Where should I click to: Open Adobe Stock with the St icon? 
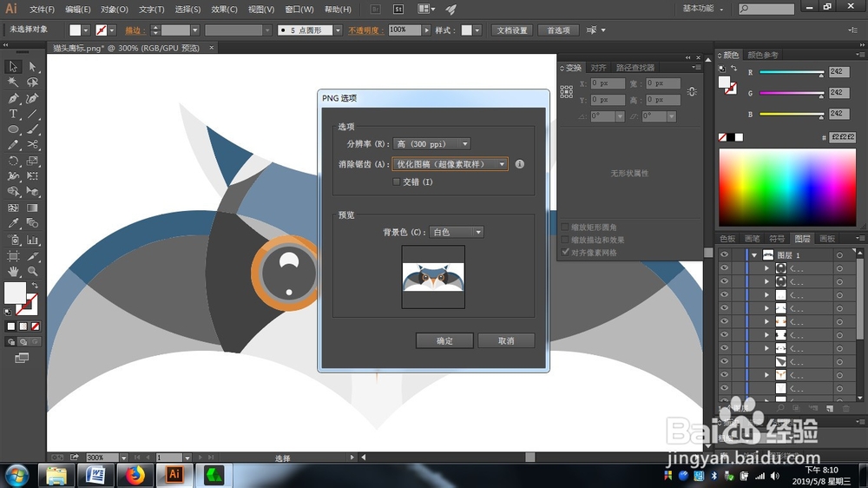point(398,9)
